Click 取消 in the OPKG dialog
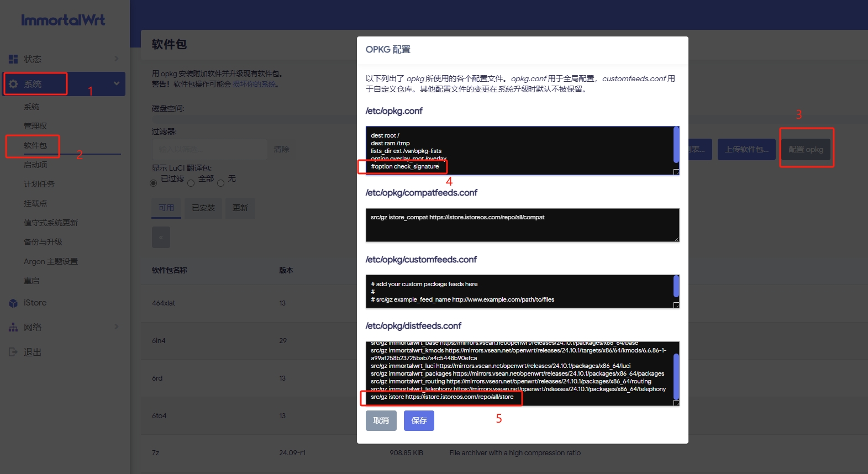The width and height of the screenshot is (868, 474). tap(381, 420)
